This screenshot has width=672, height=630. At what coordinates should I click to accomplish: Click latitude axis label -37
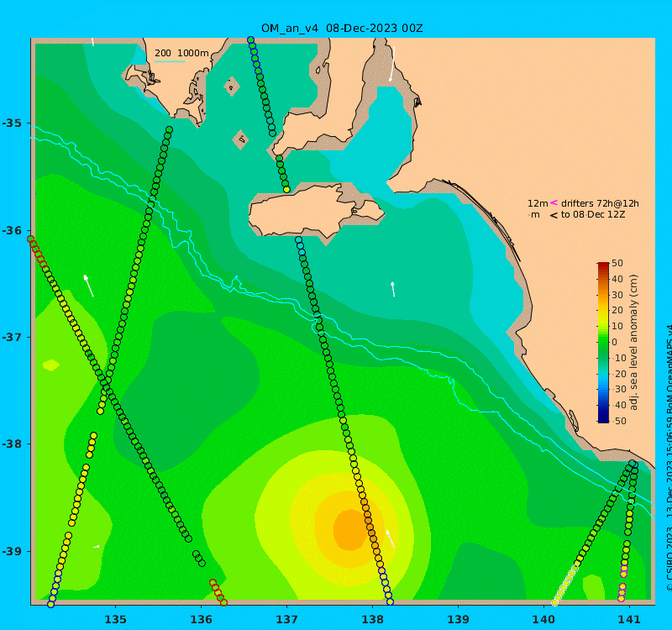coord(12,337)
